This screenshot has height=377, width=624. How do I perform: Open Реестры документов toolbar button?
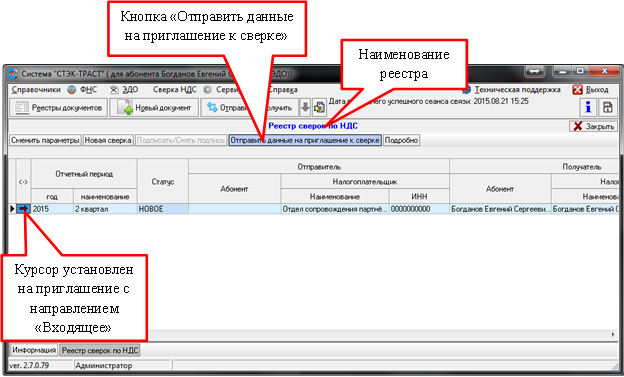pyautogui.click(x=58, y=107)
